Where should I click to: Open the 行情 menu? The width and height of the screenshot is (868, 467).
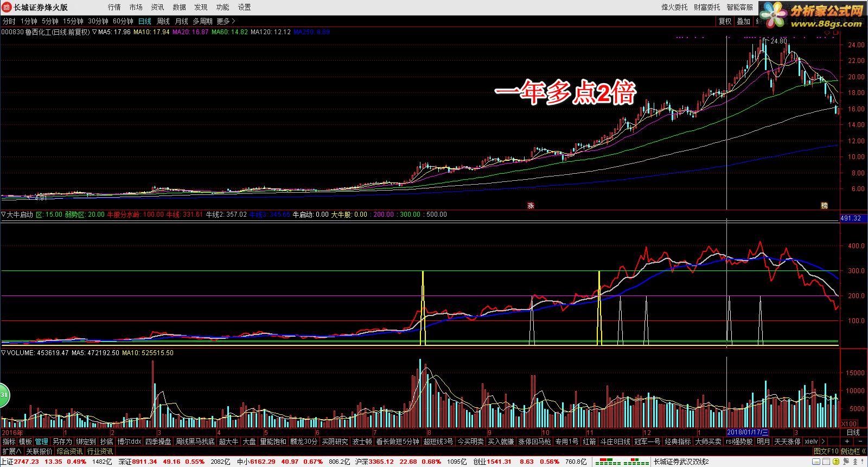tap(114, 7)
